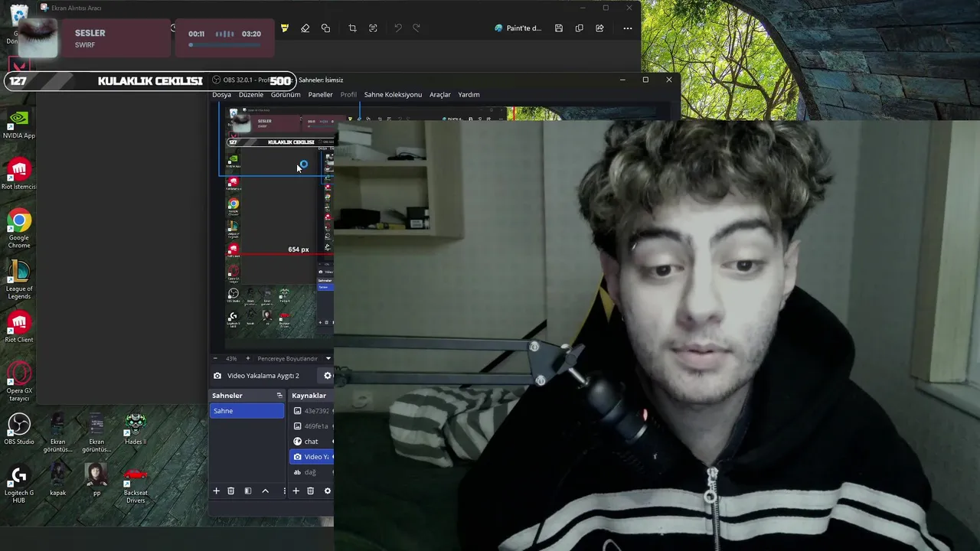Select the eraser tool in Snipping Tool
The height and width of the screenshot is (551, 980).
(x=305, y=28)
